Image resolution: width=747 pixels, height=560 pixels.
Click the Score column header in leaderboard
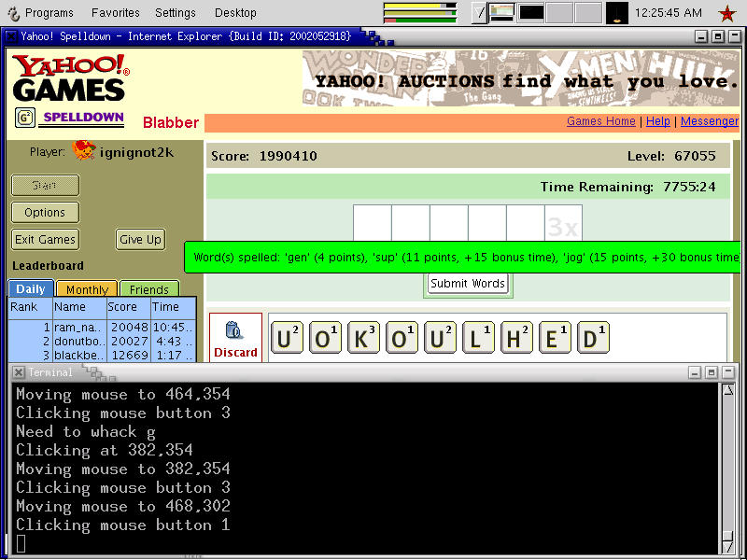point(129,307)
